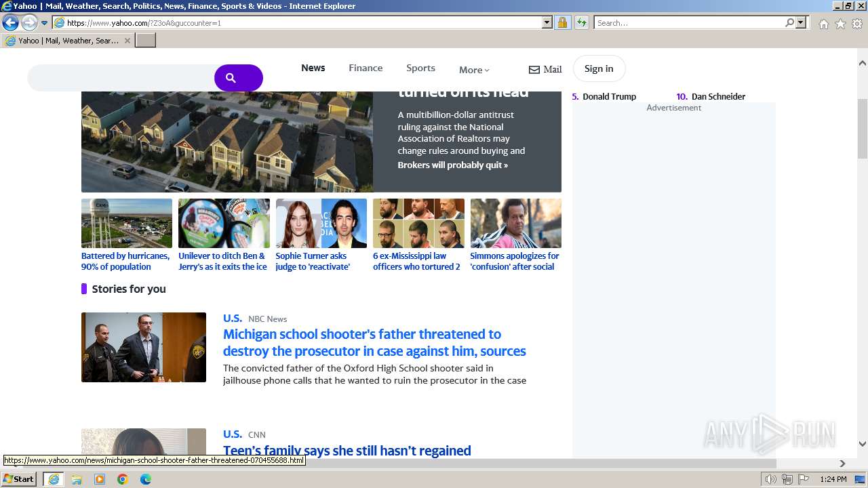Viewport: 868px width, 488px height.
Task: Open the Sophie Turner thumbnail
Action: 321,223
